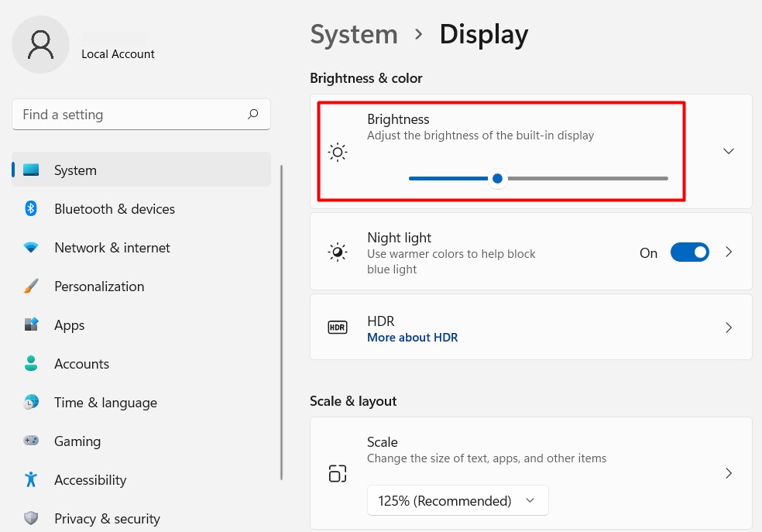The image size is (762, 532).
Task: Click the Accessibility figure icon
Action: [31, 480]
